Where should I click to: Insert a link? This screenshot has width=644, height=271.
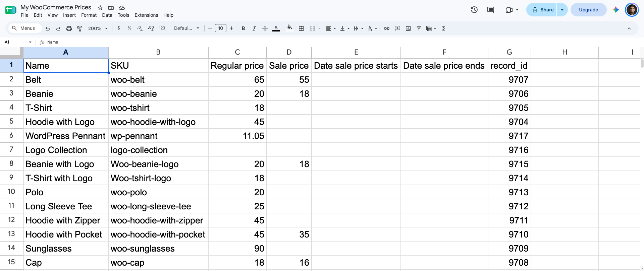tap(387, 28)
